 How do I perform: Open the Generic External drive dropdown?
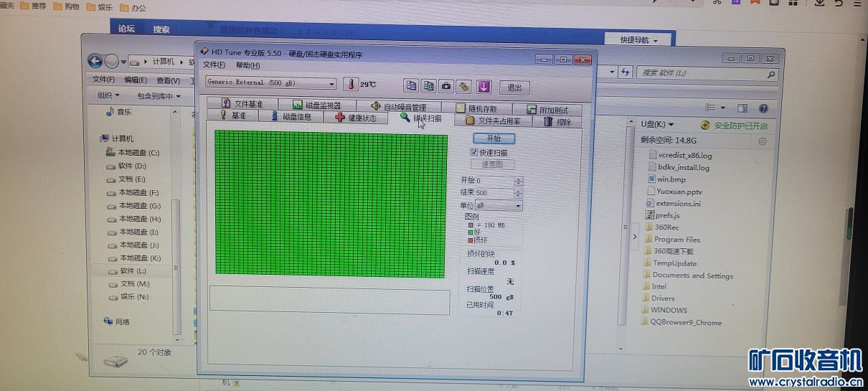pyautogui.click(x=270, y=83)
